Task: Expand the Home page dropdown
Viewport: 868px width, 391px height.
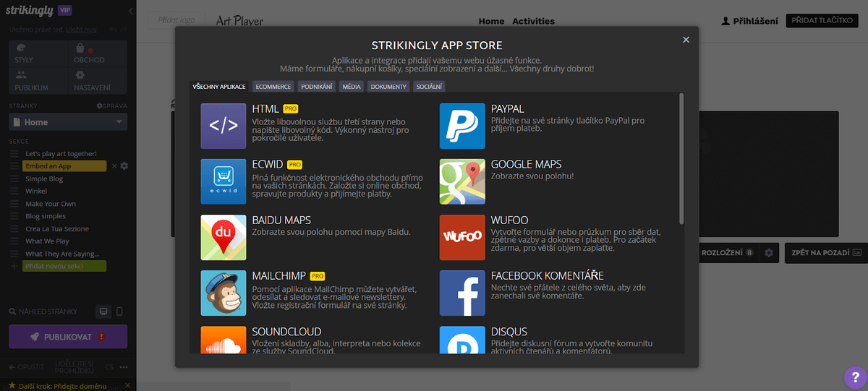Action: coord(68,122)
